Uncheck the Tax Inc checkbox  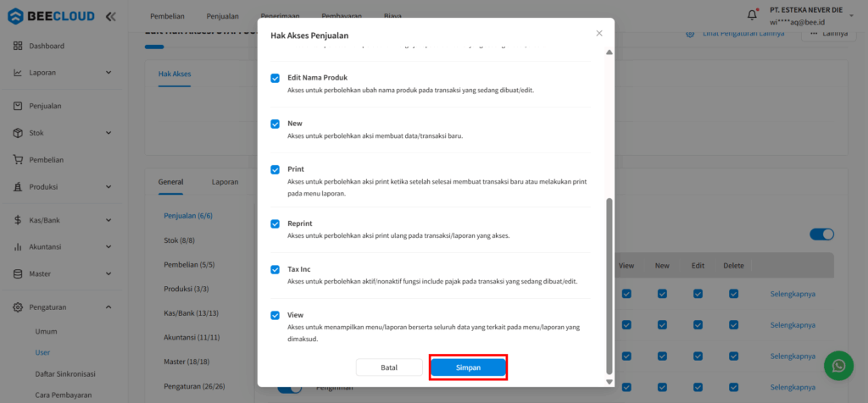275,269
